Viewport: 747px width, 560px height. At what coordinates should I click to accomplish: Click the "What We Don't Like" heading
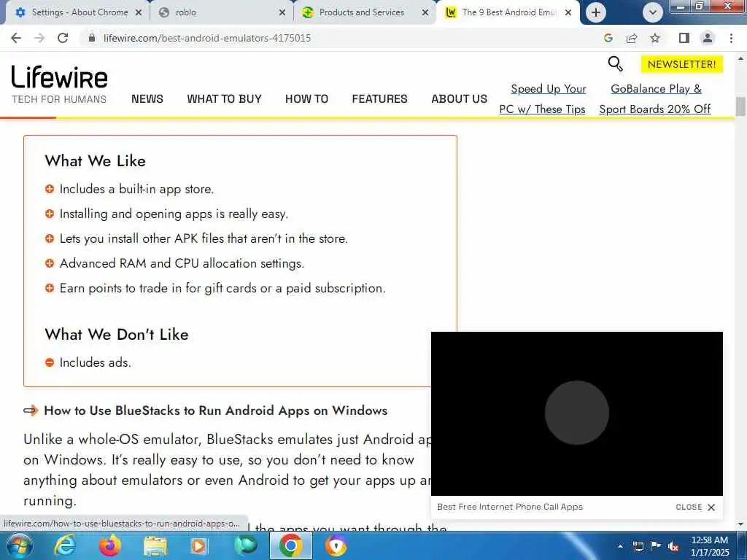pos(117,334)
